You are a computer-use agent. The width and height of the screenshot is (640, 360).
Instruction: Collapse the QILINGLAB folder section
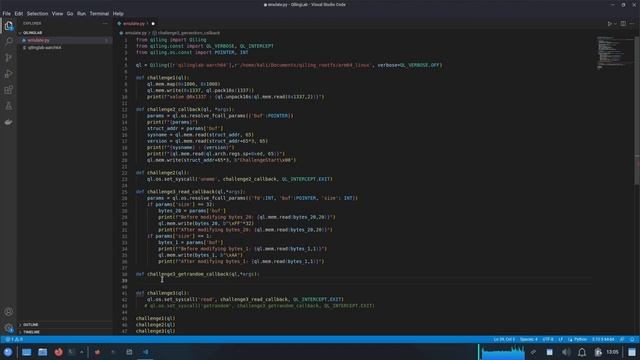point(33,33)
